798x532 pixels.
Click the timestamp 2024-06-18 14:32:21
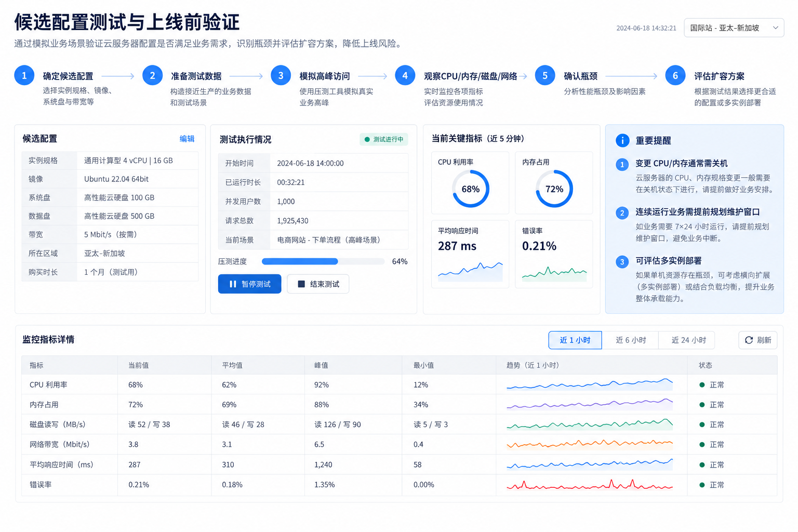646,28
